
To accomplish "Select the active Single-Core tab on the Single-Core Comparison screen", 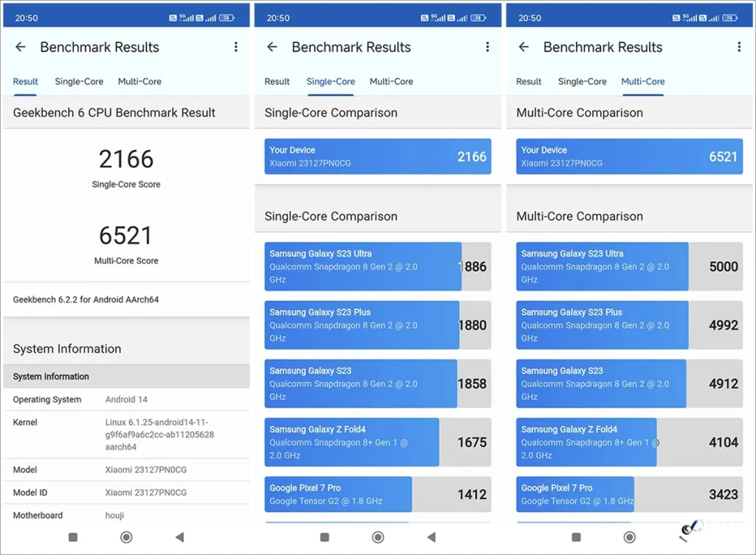I will (x=331, y=81).
